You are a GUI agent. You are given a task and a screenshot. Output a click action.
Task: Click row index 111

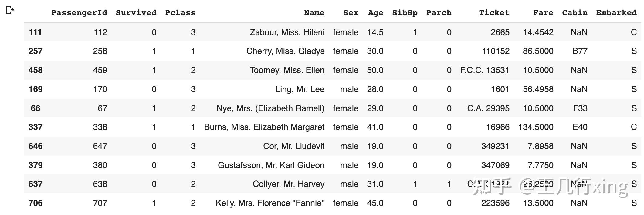click(35, 32)
